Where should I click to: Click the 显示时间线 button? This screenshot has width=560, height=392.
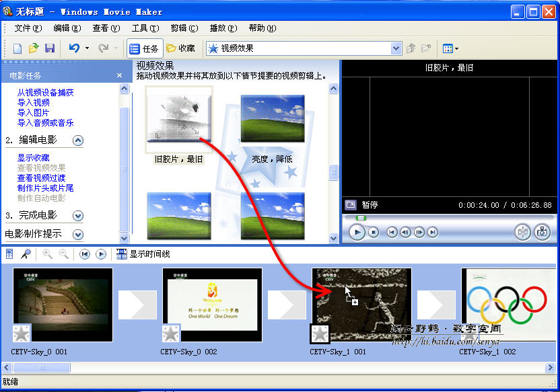(x=143, y=254)
